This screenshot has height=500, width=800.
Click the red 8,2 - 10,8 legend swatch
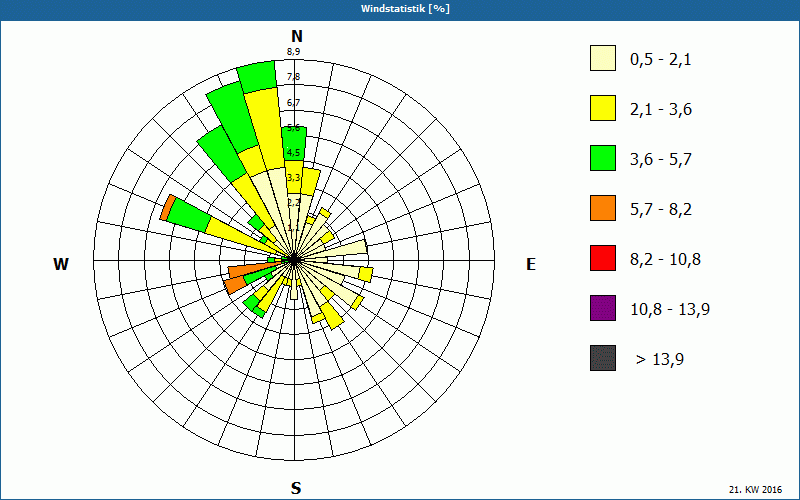[x=603, y=258]
